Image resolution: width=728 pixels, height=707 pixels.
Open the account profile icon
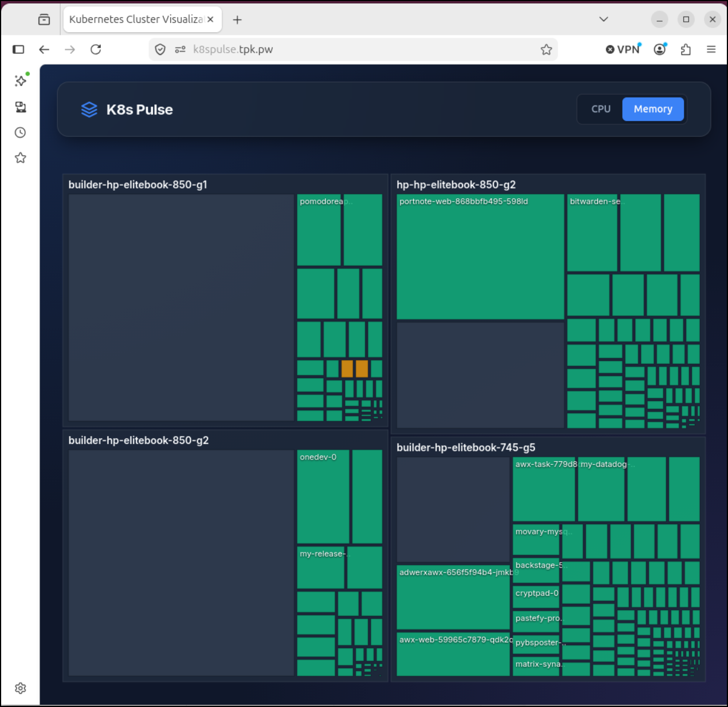tap(660, 49)
